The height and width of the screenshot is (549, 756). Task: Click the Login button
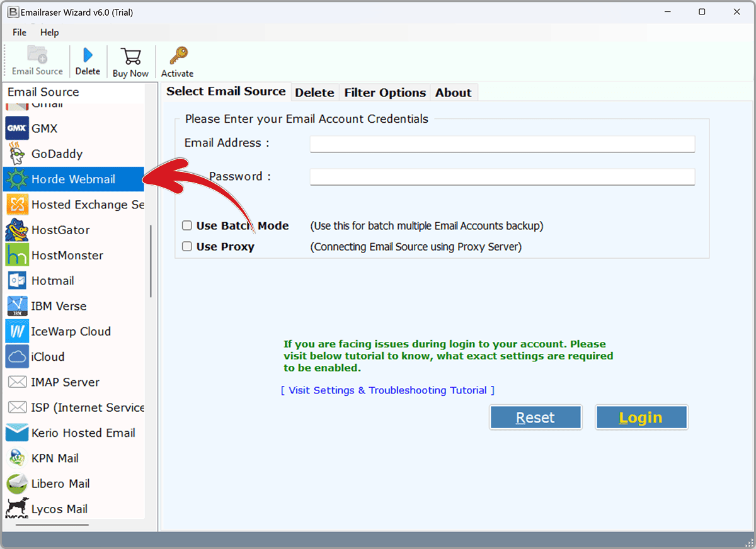click(641, 417)
